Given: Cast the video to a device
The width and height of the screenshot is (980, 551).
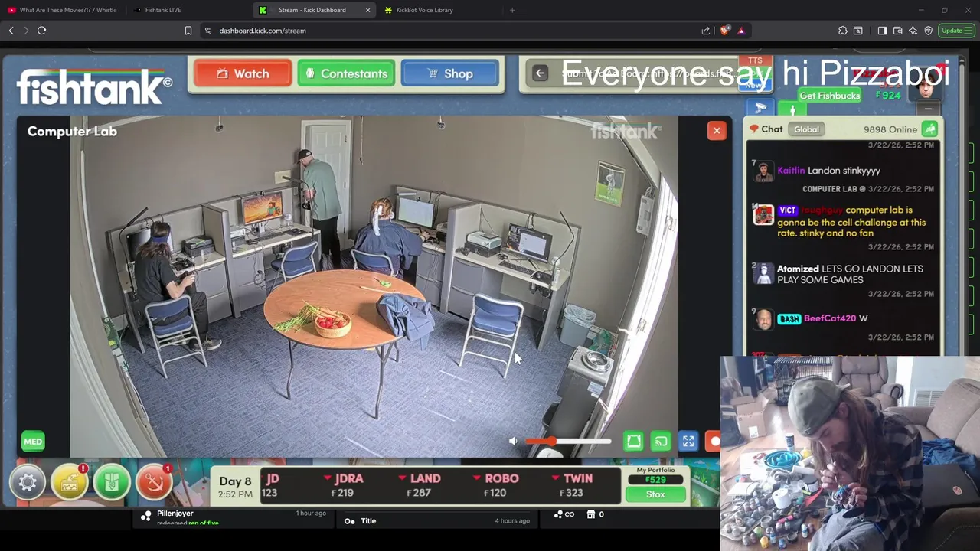Looking at the screenshot, I should click(661, 442).
